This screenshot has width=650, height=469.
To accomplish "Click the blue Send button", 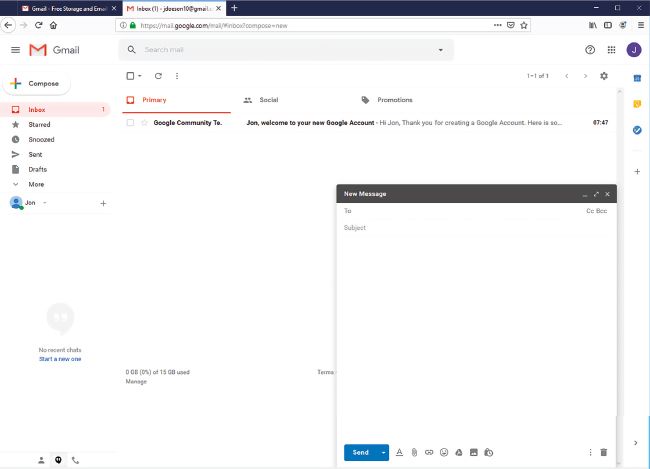I will (x=360, y=453).
